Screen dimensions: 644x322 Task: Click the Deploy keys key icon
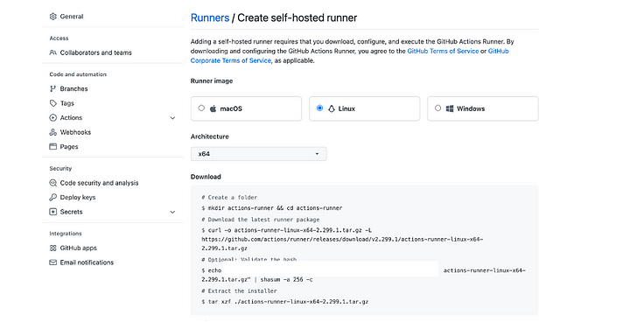pos(52,198)
